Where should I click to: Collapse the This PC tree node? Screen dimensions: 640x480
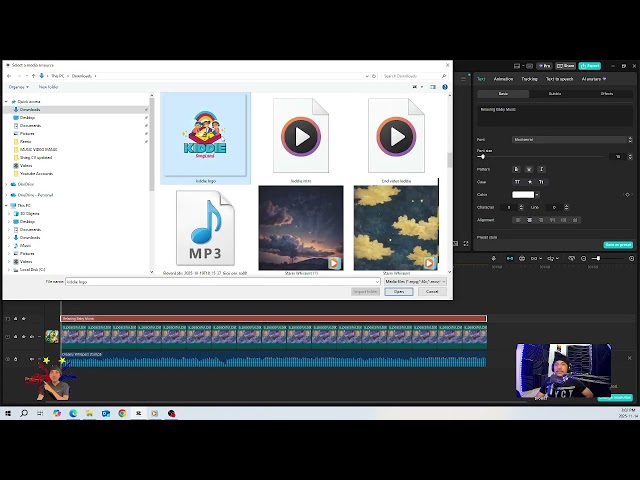pos(6,205)
